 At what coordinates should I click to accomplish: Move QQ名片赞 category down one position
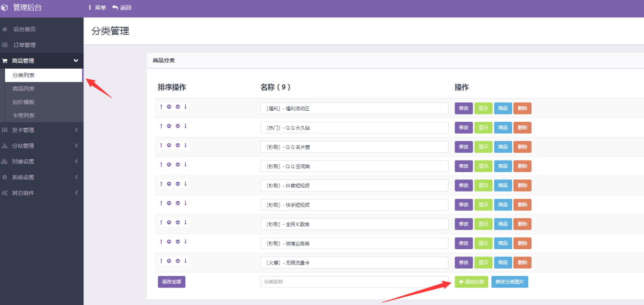[177, 145]
